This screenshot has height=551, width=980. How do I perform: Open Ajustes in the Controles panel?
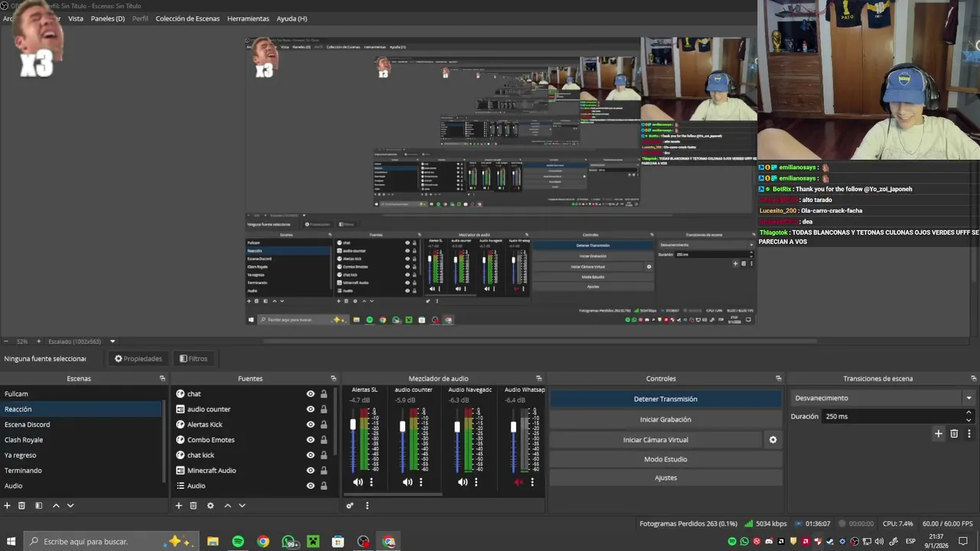(x=665, y=478)
